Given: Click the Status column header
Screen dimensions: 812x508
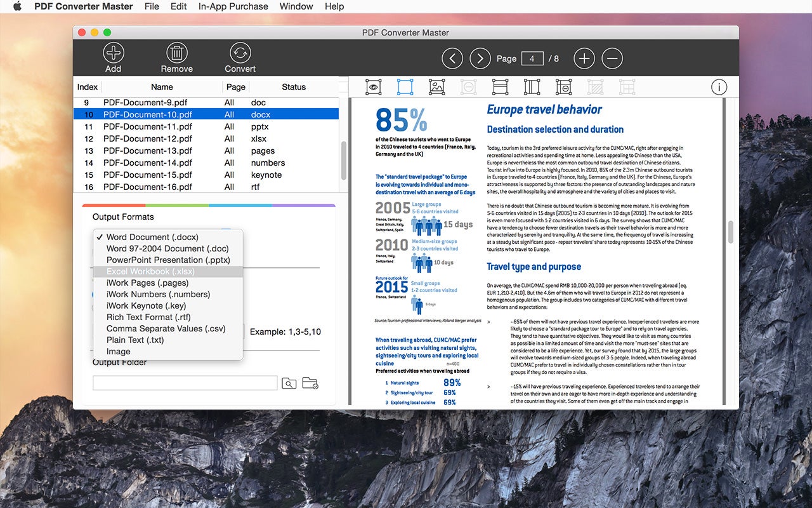Looking at the screenshot, I should 294,87.
